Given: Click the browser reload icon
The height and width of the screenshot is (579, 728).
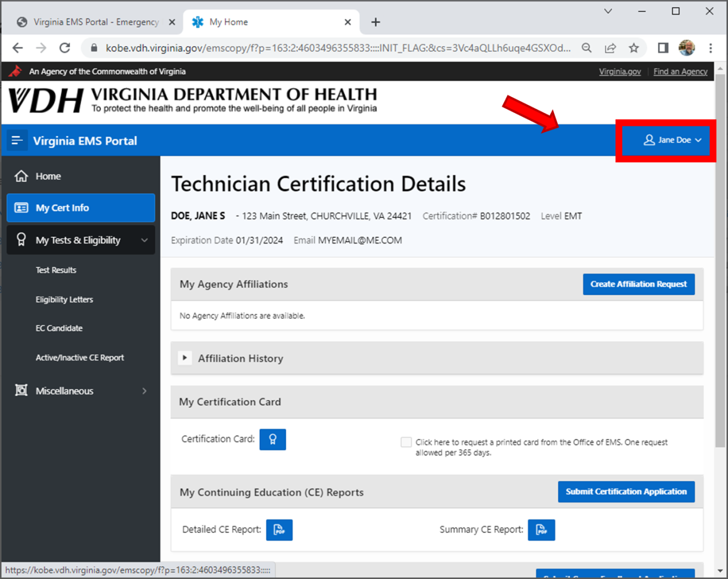Looking at the screenshot, I should click(65, 48).
